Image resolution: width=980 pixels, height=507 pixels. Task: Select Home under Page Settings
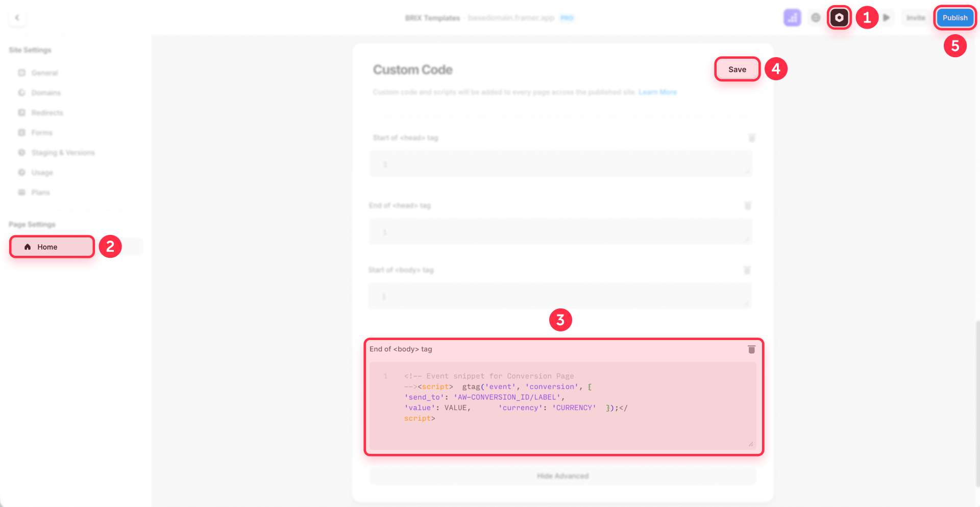pos(51,247)
